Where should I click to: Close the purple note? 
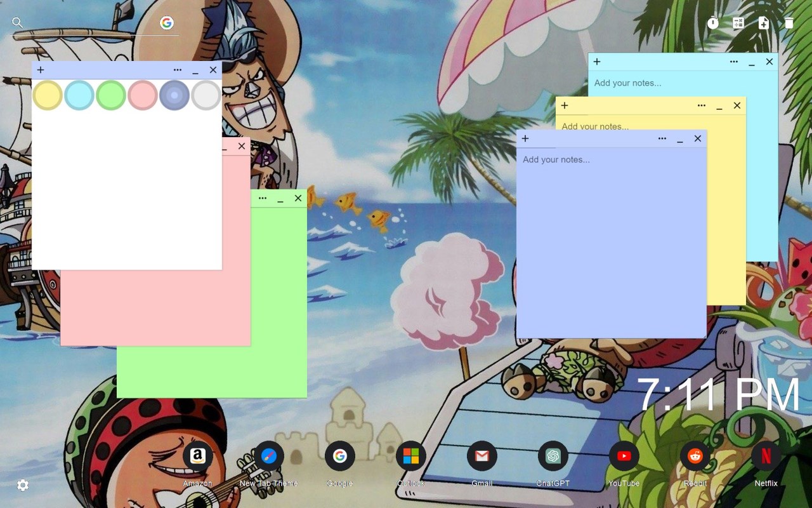pyautogui.click(x=698, y=138)
